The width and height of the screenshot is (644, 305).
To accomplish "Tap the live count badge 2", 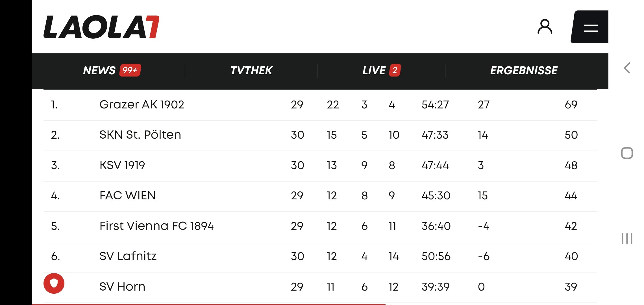I will [395, 70].
